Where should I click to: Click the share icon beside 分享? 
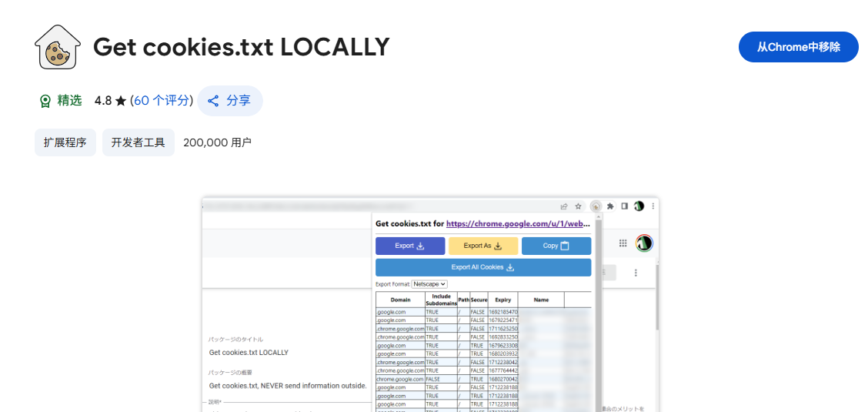coord(213,101)
